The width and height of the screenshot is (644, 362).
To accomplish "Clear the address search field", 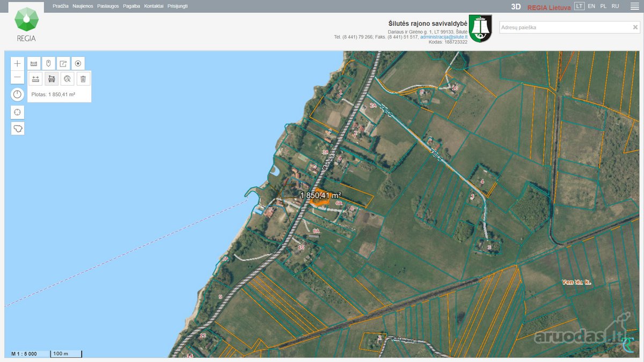I will tap(635, 27).
